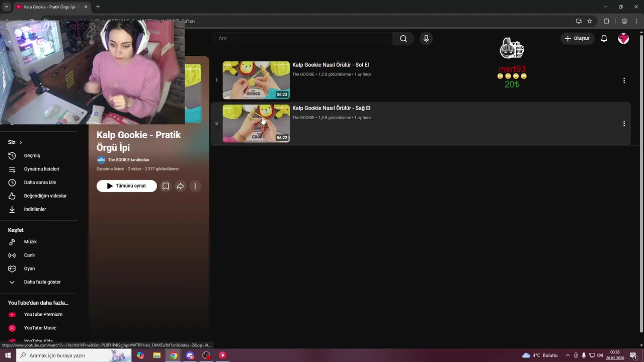This screenshot has width=644, height=362.
Task: Click the İndirilenler download arrow icon
Action: [x=12, y=209]
